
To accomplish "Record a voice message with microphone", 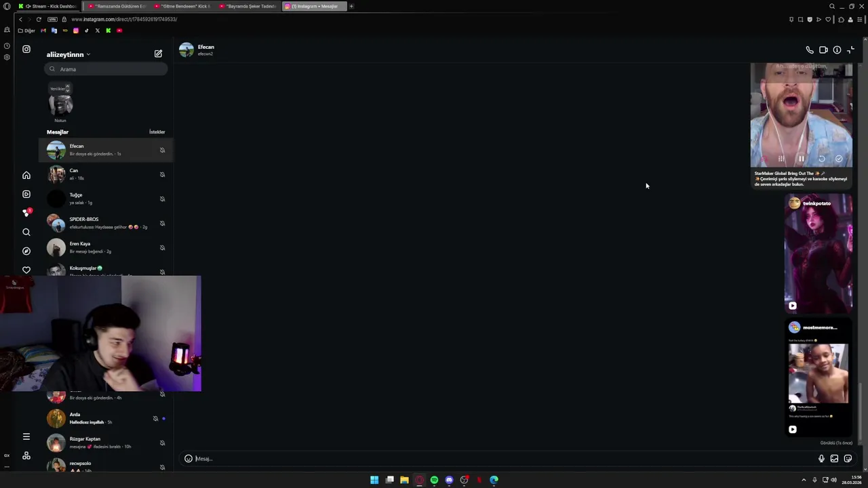I will click(821, 459).
